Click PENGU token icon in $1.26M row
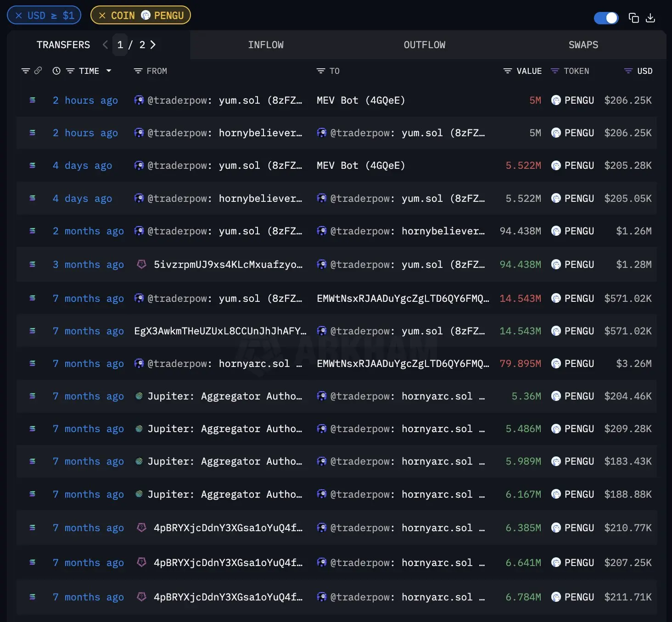 coord(556,231)
